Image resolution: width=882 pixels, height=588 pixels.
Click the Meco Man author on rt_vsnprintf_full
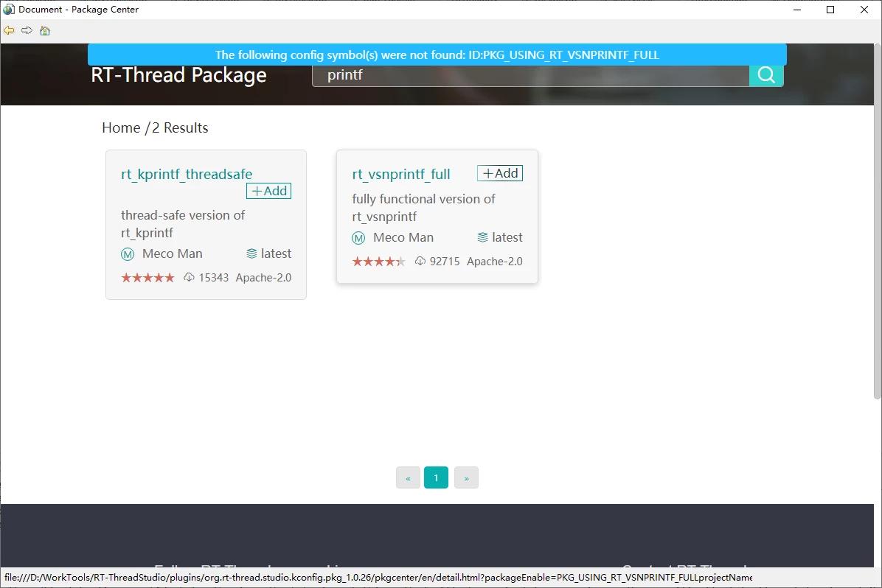[x=403, y=237]
